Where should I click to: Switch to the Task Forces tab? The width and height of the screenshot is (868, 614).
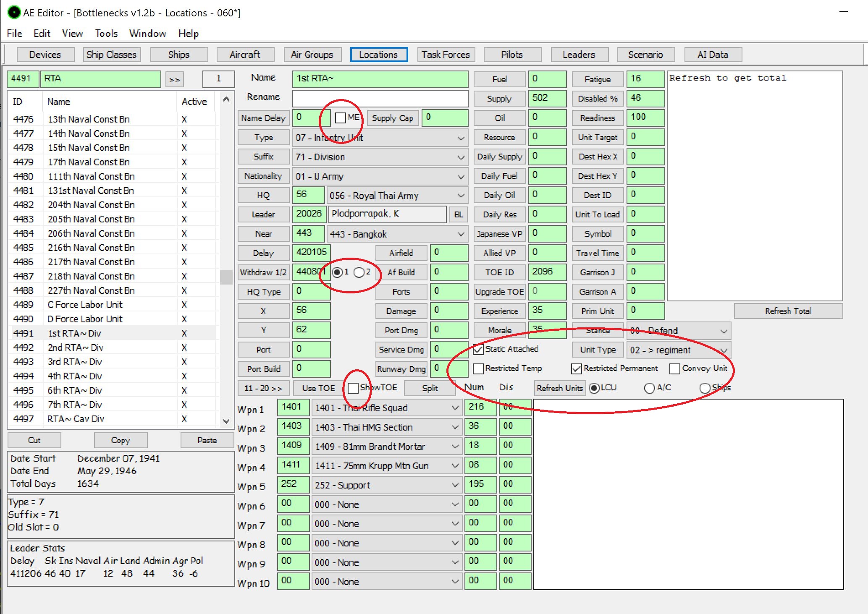coord(446,55)
